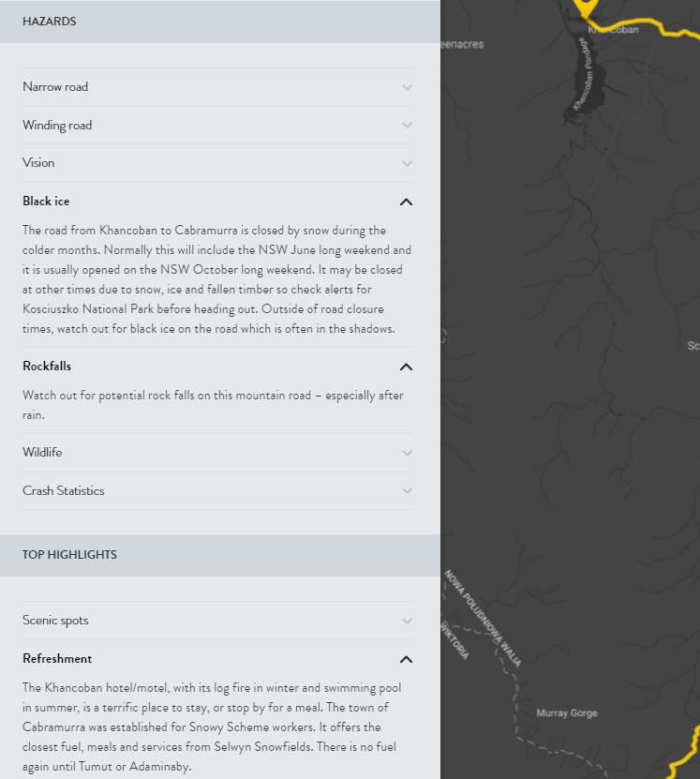Viewport: 700px width, 779px height.
Task: Click the chevron arrow next to Wildlife
Action: [406, 453]
